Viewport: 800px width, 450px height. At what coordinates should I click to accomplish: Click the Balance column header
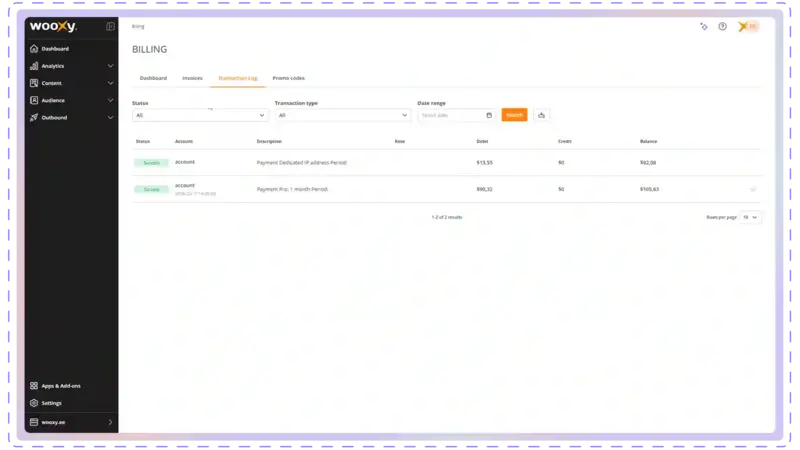(x=648, y=141)
